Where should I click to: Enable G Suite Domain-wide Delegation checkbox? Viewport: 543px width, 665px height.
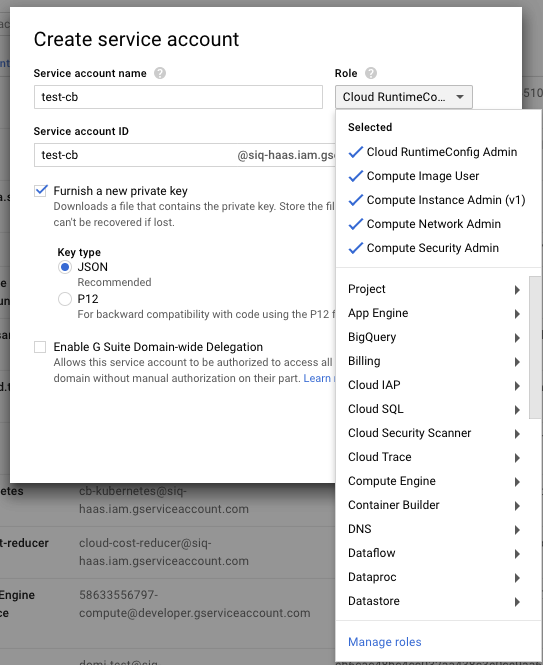(x=40, y=347)
